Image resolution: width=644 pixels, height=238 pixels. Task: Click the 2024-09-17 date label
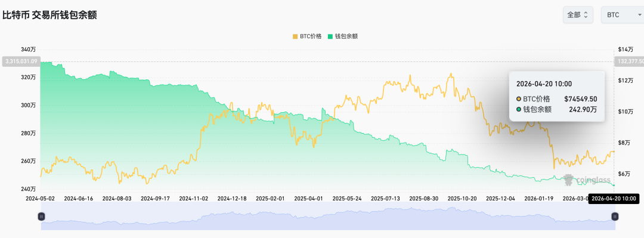click(156, 198)
